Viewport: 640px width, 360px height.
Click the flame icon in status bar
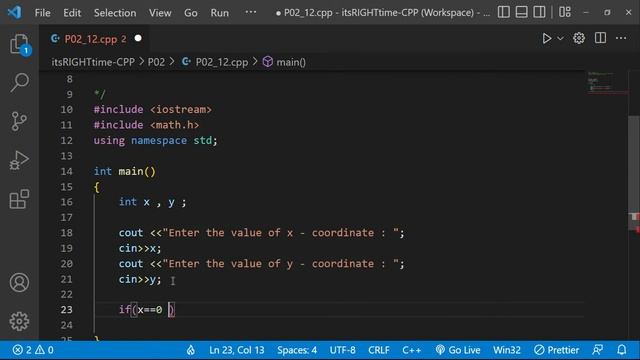[191, 350]
